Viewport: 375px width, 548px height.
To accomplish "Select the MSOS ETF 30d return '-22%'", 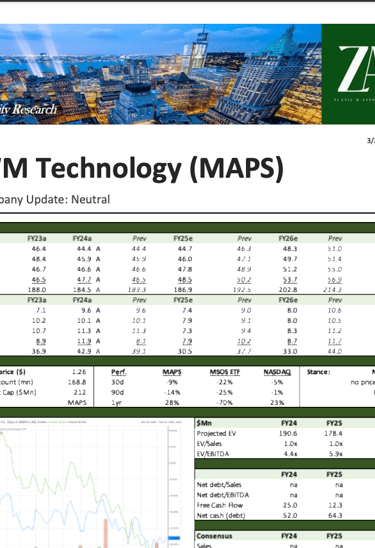I will [x=225, y=382].
